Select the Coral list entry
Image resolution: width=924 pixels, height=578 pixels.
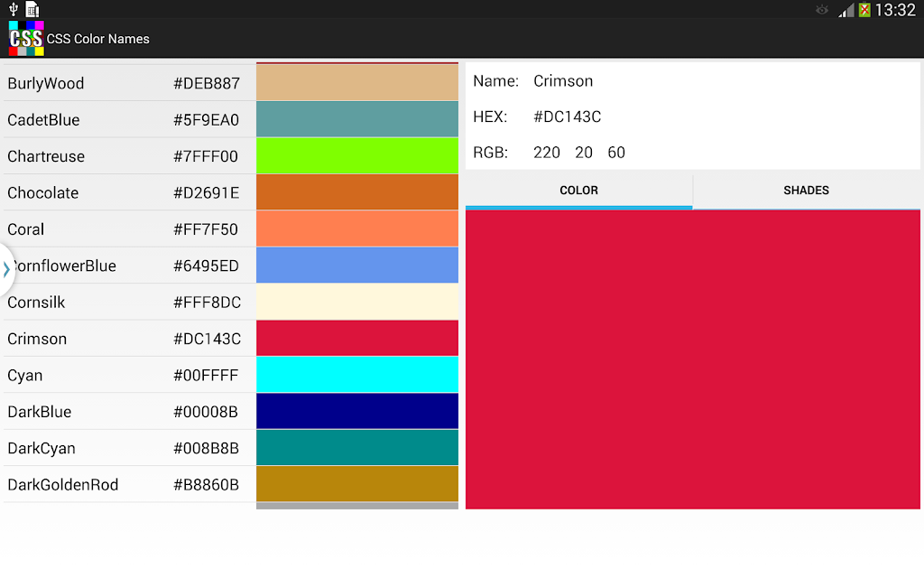[x=231, y=228]
